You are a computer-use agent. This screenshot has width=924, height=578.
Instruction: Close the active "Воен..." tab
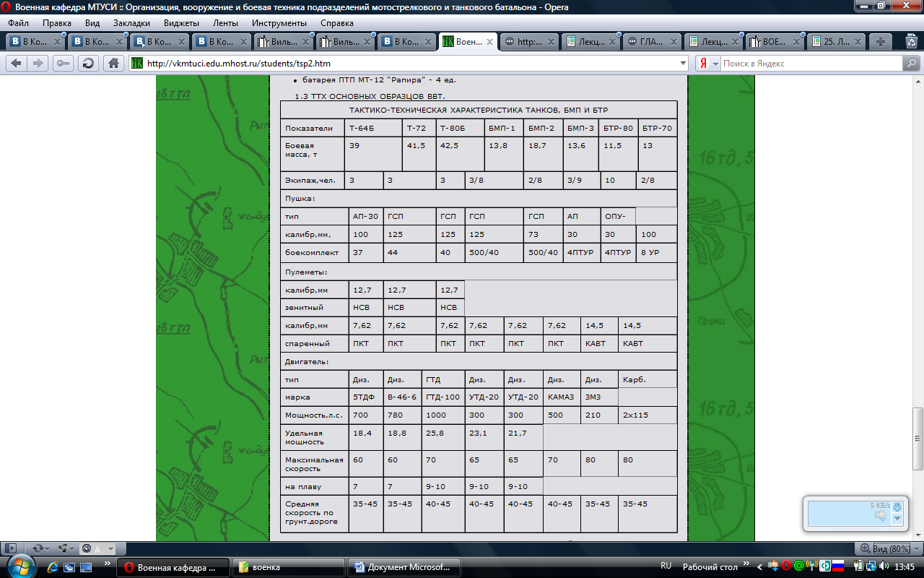[490, 42]
